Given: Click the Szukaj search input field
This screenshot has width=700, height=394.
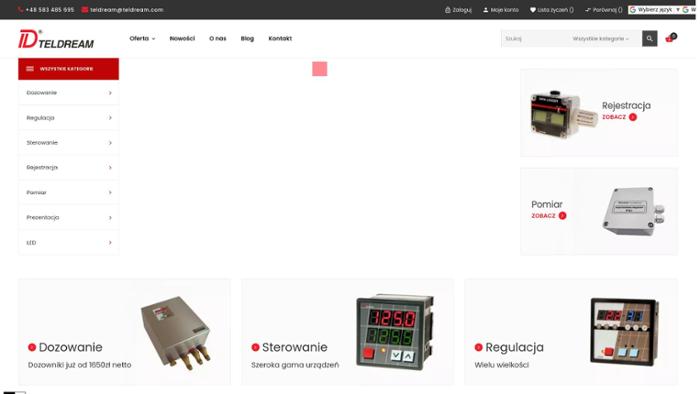Looking at the screenshot, I should (536, 38).
